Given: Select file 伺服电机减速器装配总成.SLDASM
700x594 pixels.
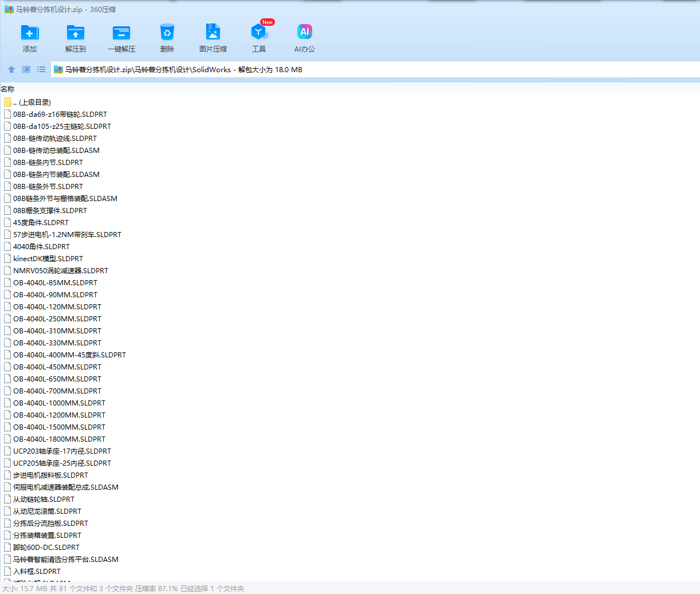Looking at the screenshot, I should 66,487.
